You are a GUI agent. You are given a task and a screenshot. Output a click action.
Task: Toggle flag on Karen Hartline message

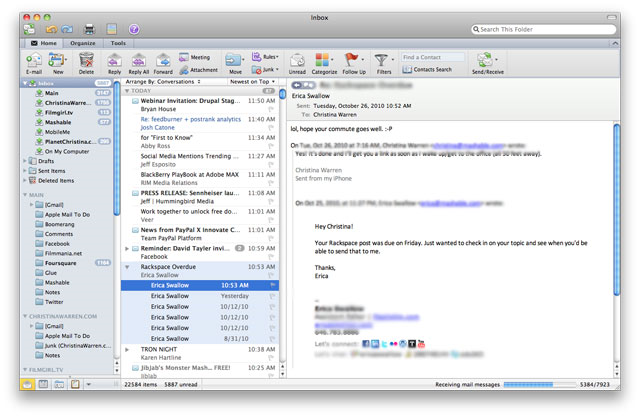click(x=271, y=358)
